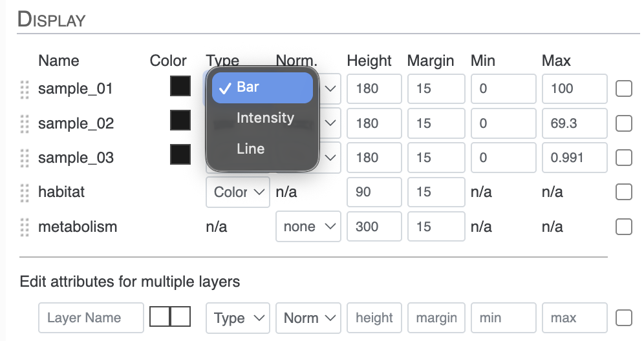Image resolution: width=644 pixels, height=341 pixels.
Task: Open the multi-layer Norm dropdown
Action: [x=308, y=318]
